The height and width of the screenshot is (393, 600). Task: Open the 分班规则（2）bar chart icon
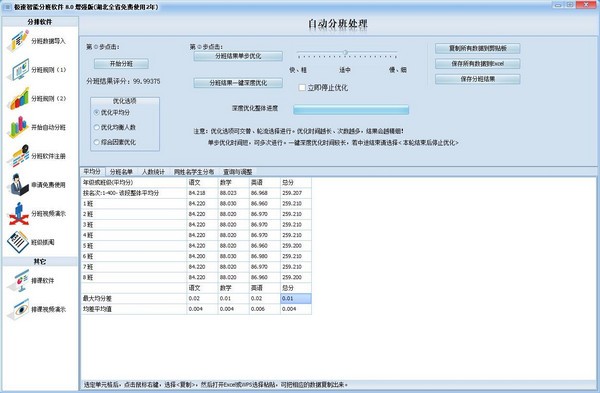point(18,98)
